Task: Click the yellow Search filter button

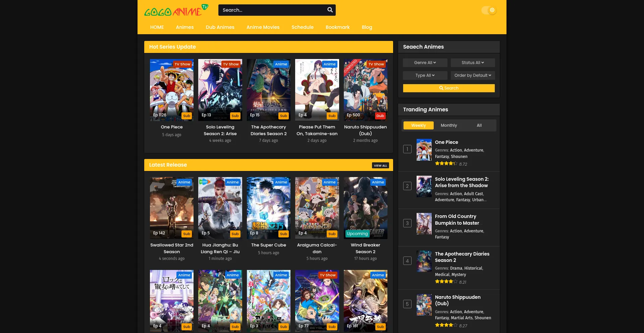Action: pyautogui.click(x=449, y=88)
